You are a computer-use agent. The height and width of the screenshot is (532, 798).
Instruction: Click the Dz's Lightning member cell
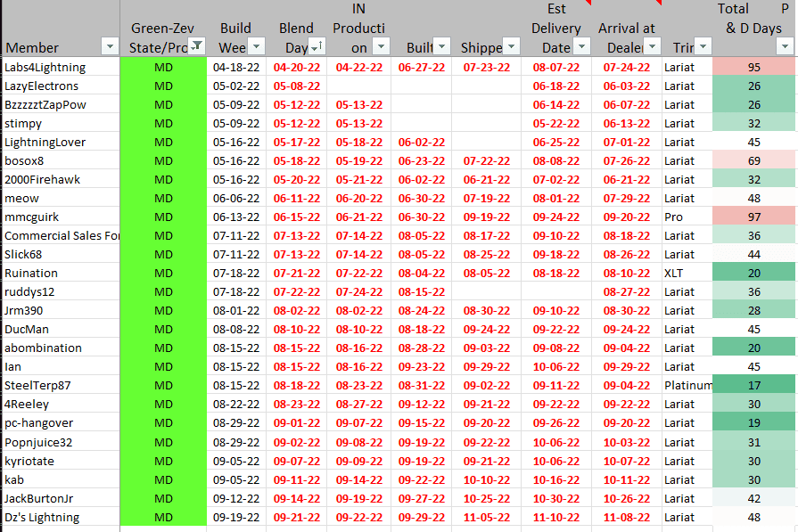pyautogui.click(x=61, y=517)
